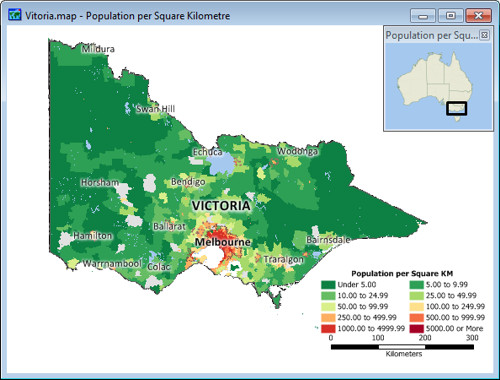Click the Bendigo town label
Screen dimensions: 500x380
pos(188,182)
